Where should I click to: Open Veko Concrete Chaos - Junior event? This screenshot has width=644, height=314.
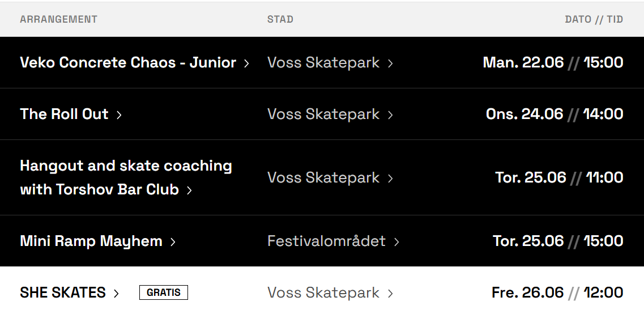(x=127, y=62)
